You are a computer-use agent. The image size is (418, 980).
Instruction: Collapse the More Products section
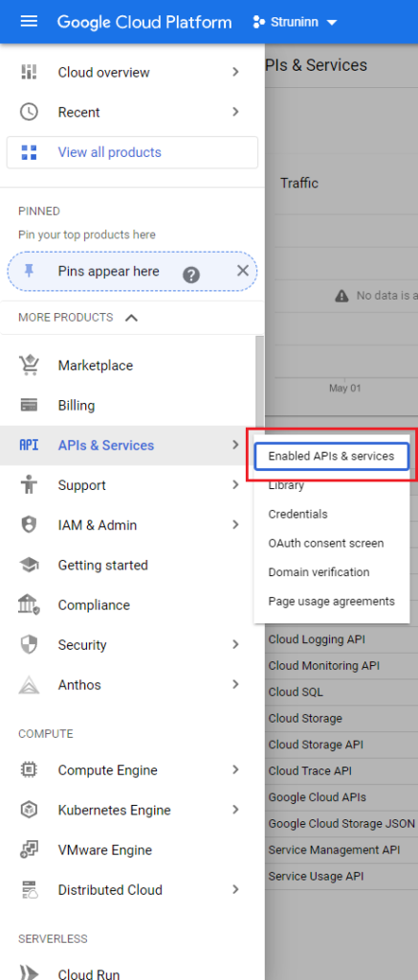click(x=131, y=318)
